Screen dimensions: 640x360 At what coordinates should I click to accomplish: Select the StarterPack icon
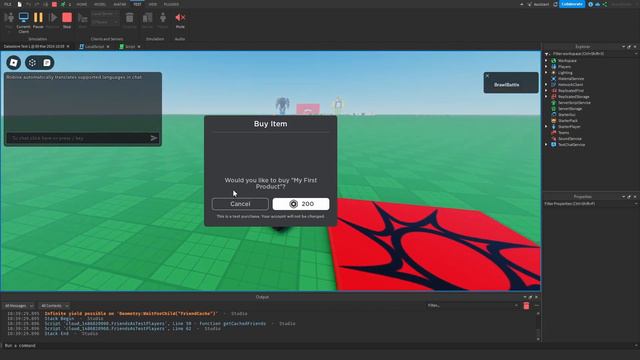click(554, 121)
